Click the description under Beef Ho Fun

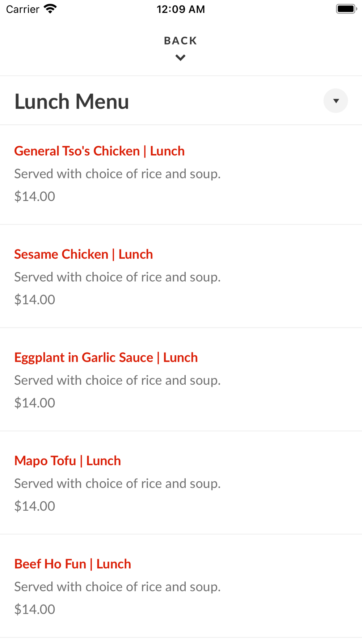pos(117,587)
